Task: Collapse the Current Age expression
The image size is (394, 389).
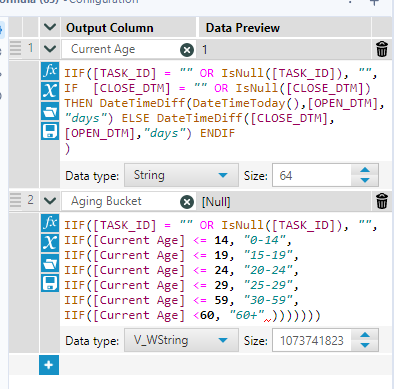Action: 50,49
